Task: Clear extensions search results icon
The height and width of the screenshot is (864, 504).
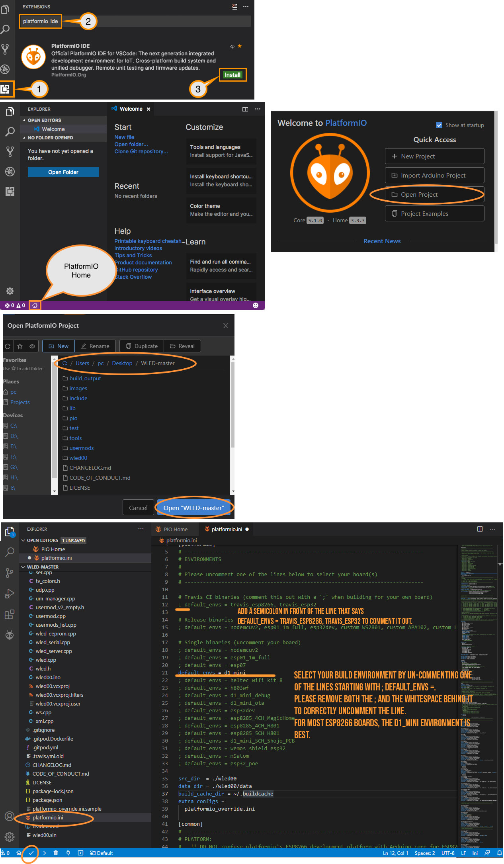Action: pyautogui.click(x=234, y=7)
